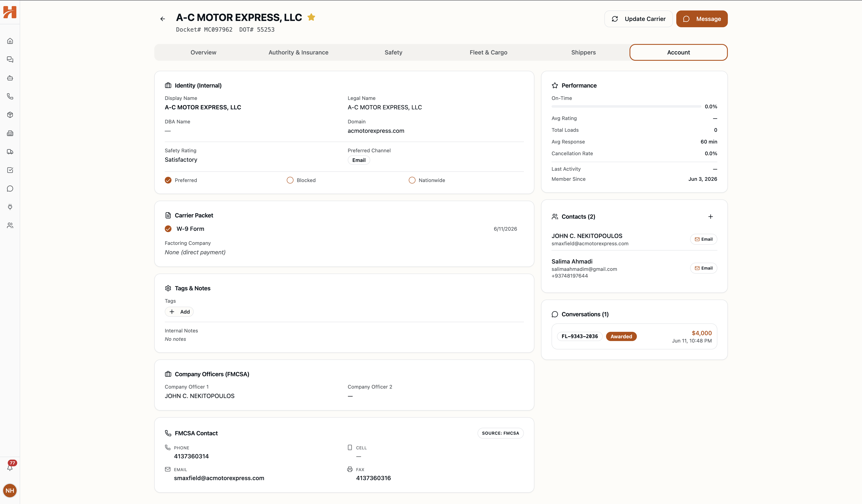Click the No notes internal notes field
The width and height of the screenshot is (862, 504).
pyautogui.click(x=175, y=339)
